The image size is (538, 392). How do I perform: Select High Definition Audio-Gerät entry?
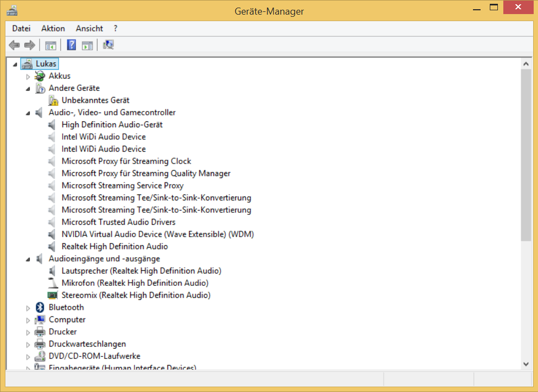coord(112,125)
